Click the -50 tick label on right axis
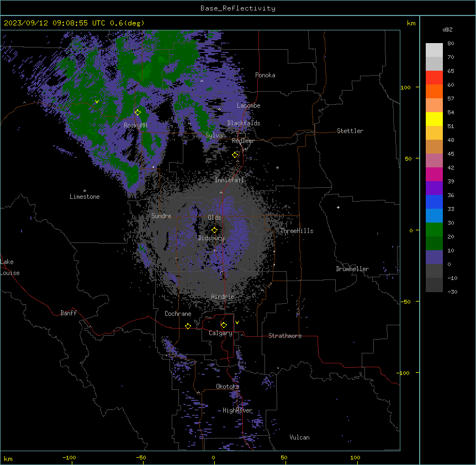The image size is (476, 465). point(405,302)
